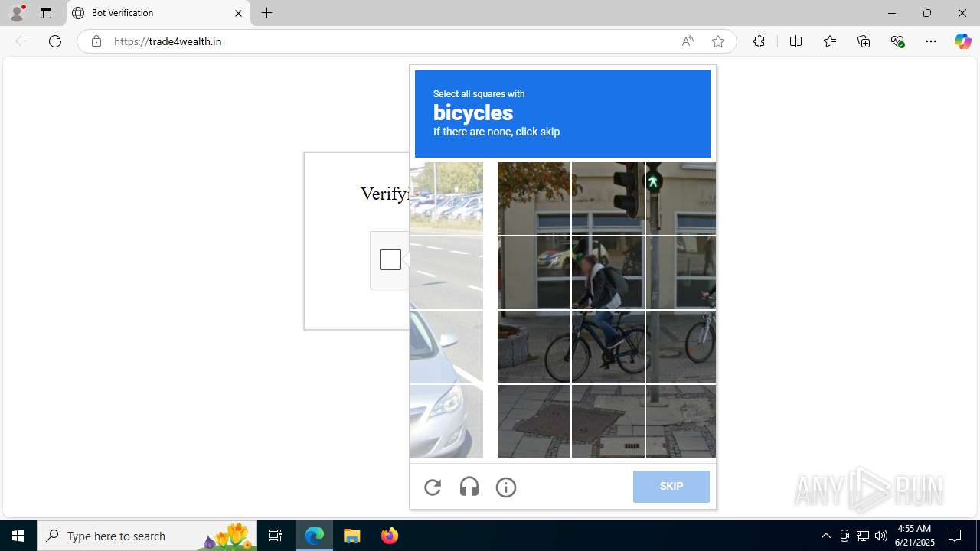Click the Type here to search box
This screenshot has width=980, height=551.
pyautogui.click(x=147, y=536)
